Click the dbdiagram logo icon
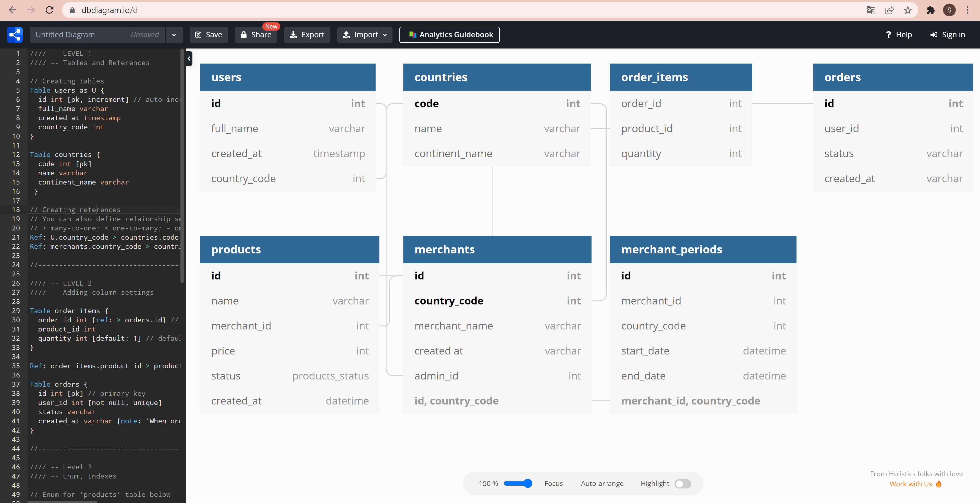The width and height of the screenshot is (980, 503). click(15, 35)
